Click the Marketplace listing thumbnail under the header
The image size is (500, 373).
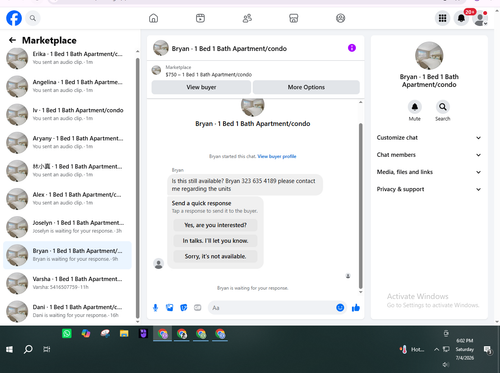pyautogui.click(x=156, y=70)
